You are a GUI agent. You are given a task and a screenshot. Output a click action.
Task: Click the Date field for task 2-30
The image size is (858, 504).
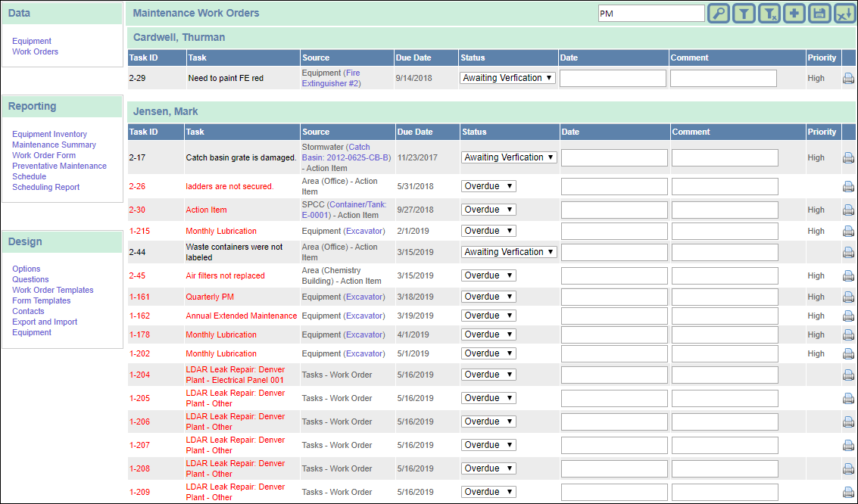614,210
